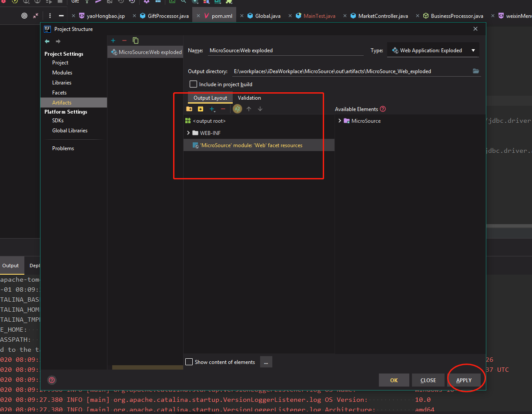Toggle Show content of elements
The image size is (532, 414).
tap(189, 362)
